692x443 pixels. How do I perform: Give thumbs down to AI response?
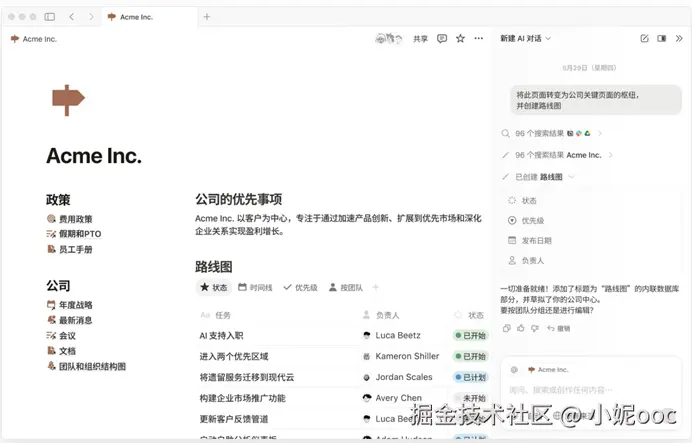tap(535, 328)
